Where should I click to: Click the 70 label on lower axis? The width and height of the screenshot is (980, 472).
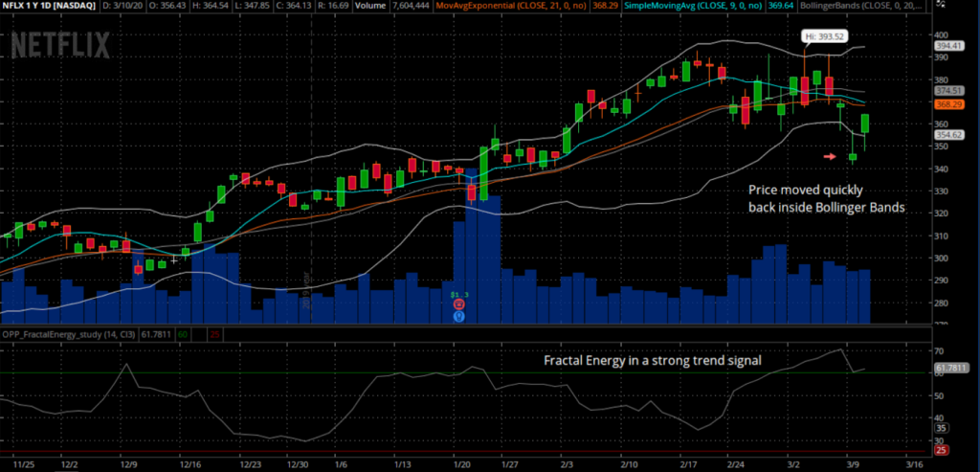(940, 351)
